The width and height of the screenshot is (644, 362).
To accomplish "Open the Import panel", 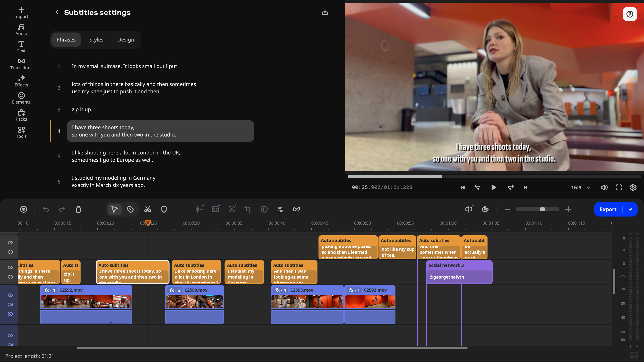I will pos(21,12).
